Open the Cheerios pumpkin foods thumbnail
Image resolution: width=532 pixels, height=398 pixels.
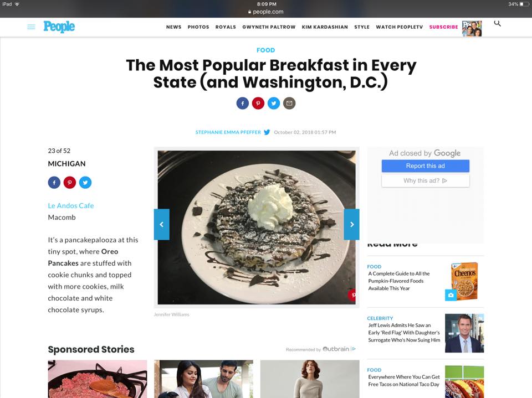pos(464,281)
